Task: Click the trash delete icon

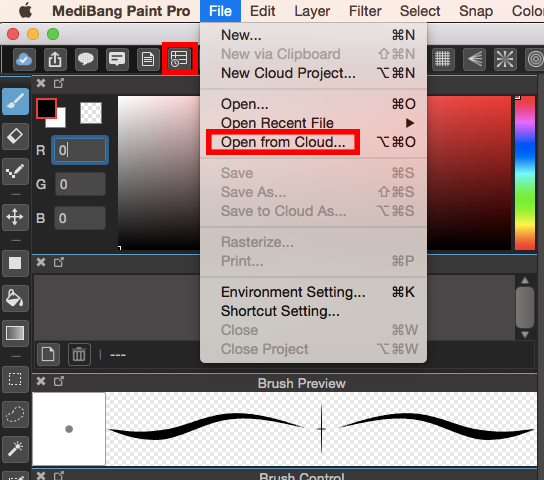Action: (79, 354)
